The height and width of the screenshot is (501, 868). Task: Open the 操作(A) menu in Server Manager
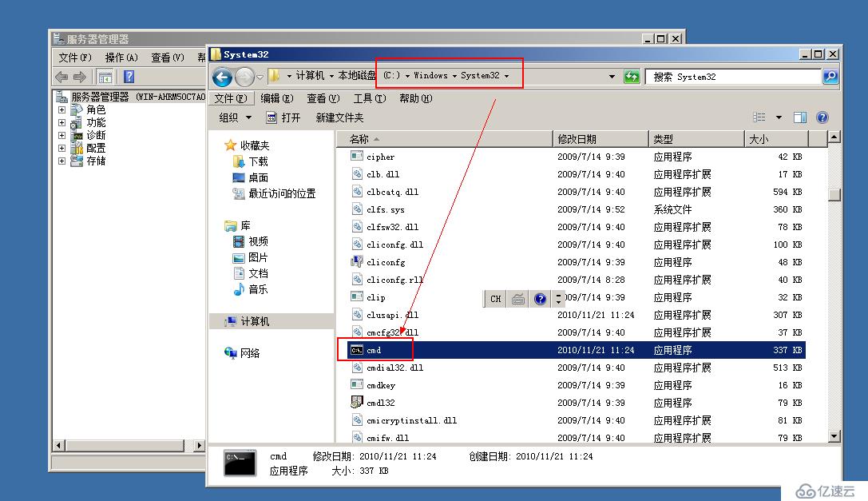(121, 58)
